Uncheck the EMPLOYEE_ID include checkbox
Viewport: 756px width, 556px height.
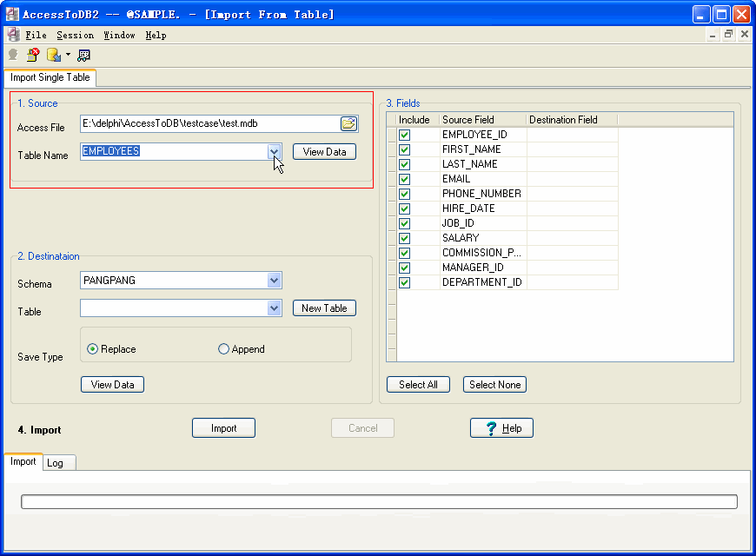click(x=405, y=135)
